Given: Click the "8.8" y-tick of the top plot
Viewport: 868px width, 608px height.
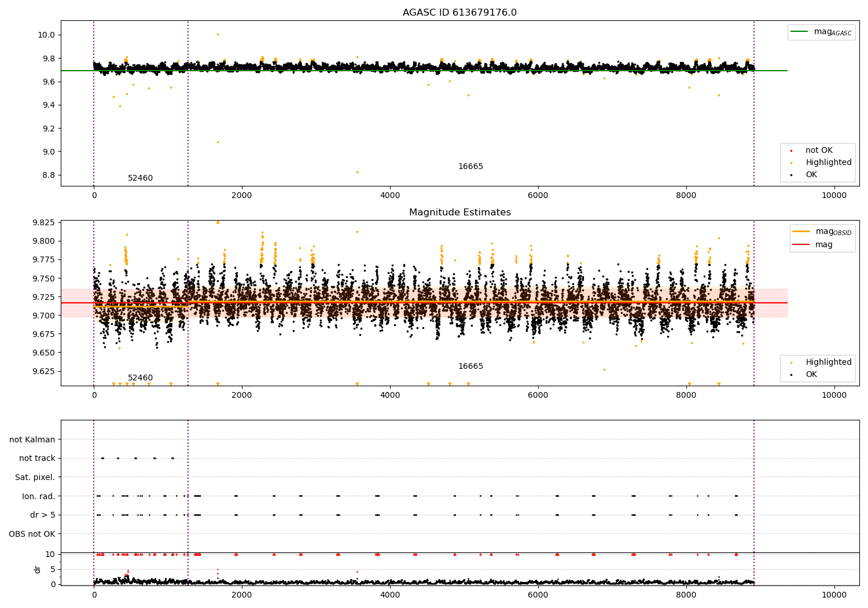Looking at the screenshot, I should pos(49,175).
